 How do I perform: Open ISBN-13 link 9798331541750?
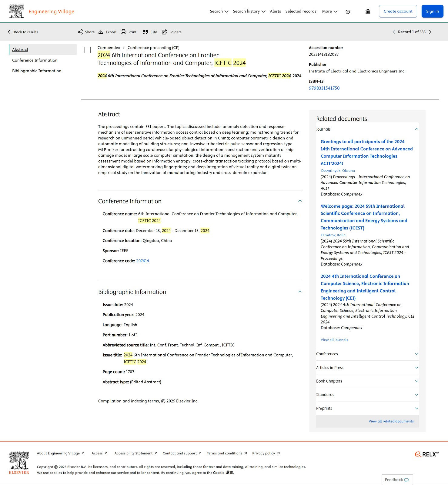click(x=324, y=88)
